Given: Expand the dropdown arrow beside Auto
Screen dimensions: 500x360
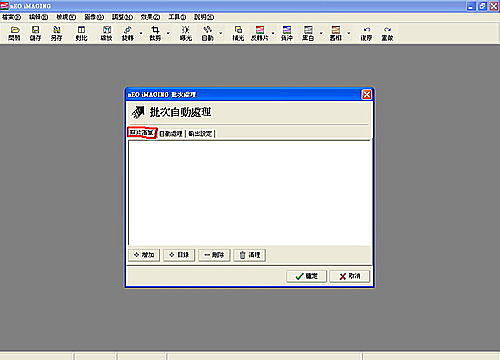Looking at the screenshot, I should (220, 33).
